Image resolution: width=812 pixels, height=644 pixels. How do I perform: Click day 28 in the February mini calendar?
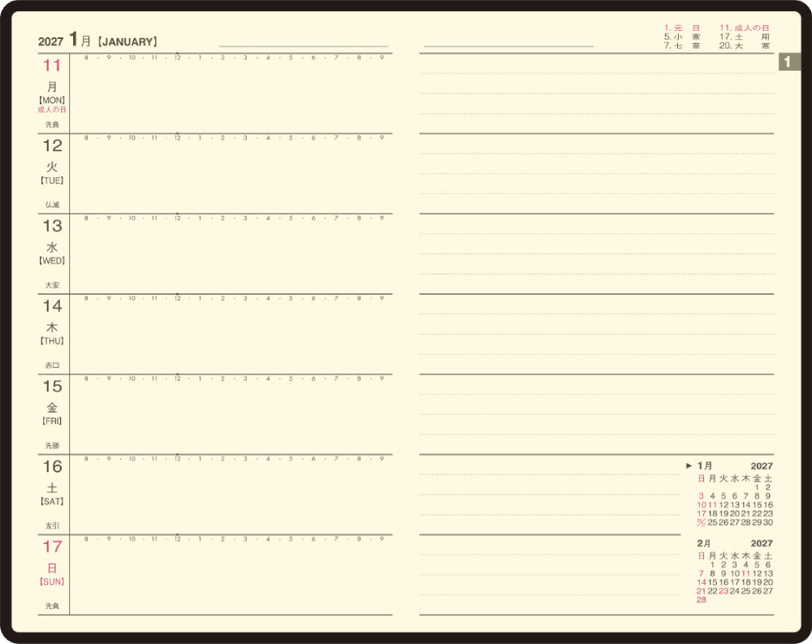(x=702, y=599)
